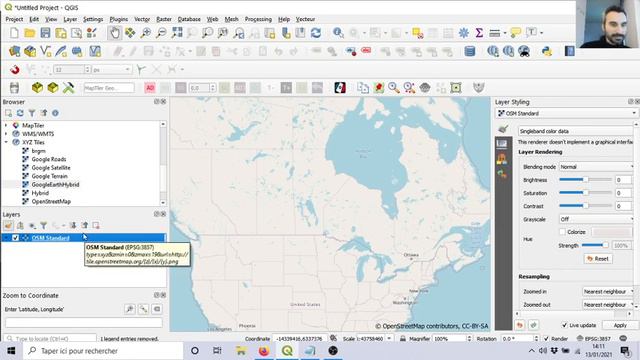Open the Blending mode Normal dropdown

(596, 167)
